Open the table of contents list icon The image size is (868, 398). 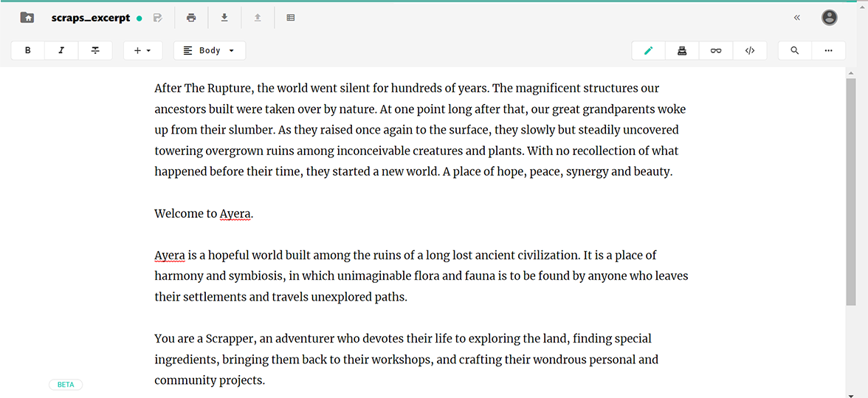[x=291, y=18]
